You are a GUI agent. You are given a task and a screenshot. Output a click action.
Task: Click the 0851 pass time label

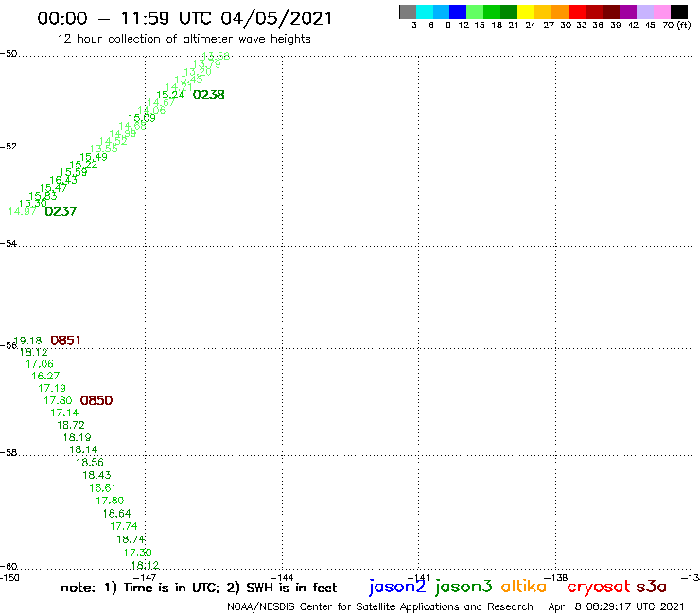click(x=65, y=341)
